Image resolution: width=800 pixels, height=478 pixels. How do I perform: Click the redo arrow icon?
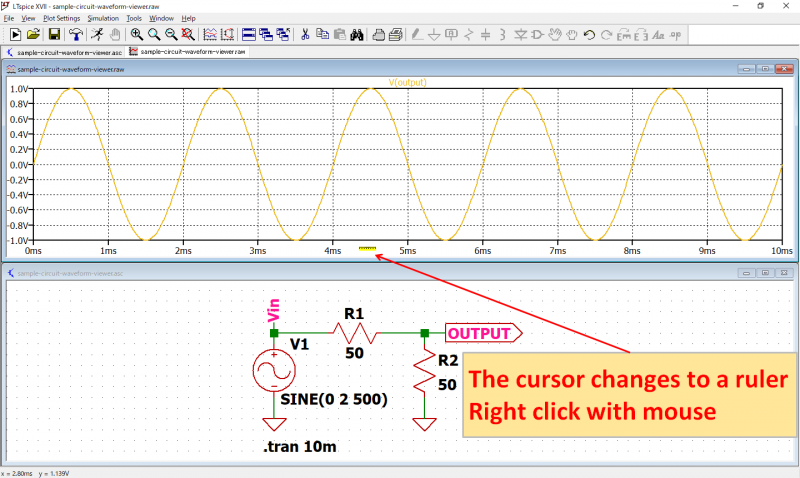[x=607, y=35]
